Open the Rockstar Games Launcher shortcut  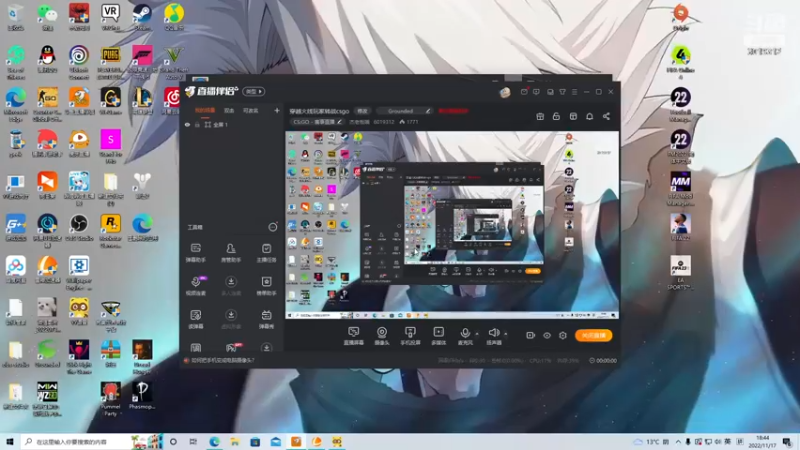111,231
